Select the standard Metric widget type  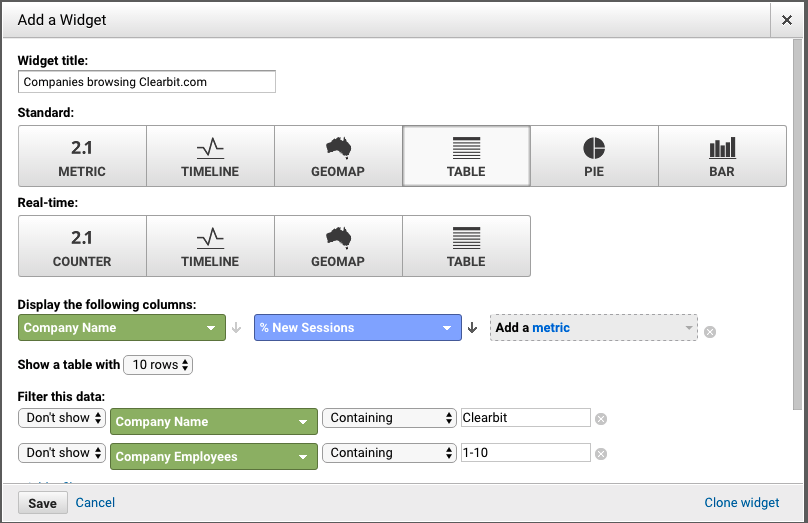pos(82,156)
